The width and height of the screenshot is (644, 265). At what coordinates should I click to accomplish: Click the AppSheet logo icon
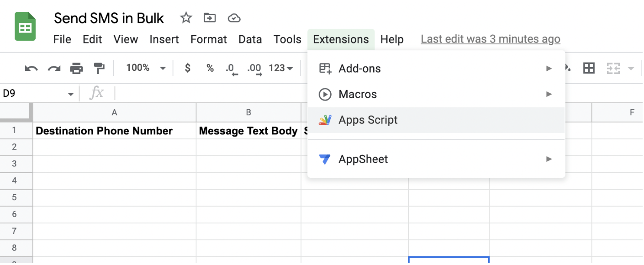tap(325, 159)
